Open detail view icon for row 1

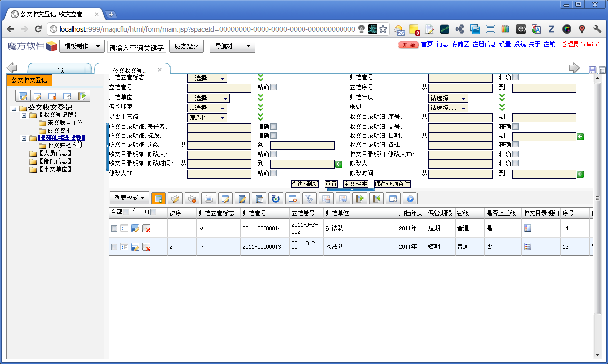(x=124, y=228)
